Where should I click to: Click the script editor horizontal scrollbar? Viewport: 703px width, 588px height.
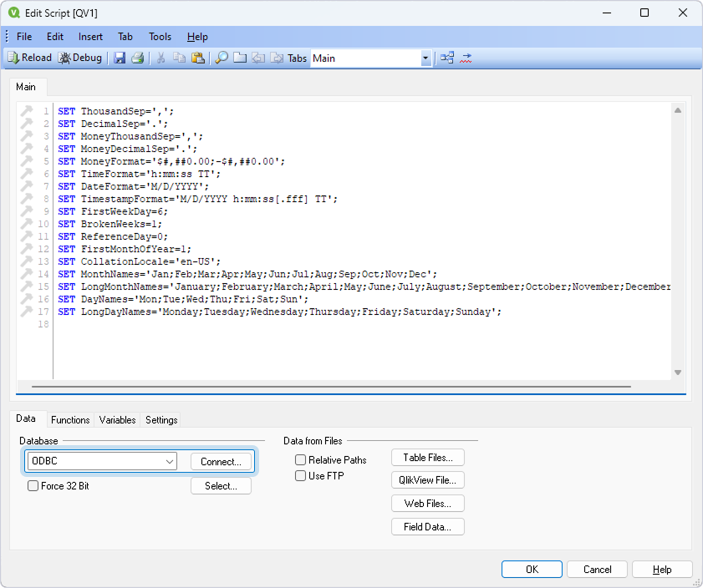(331, 387)
